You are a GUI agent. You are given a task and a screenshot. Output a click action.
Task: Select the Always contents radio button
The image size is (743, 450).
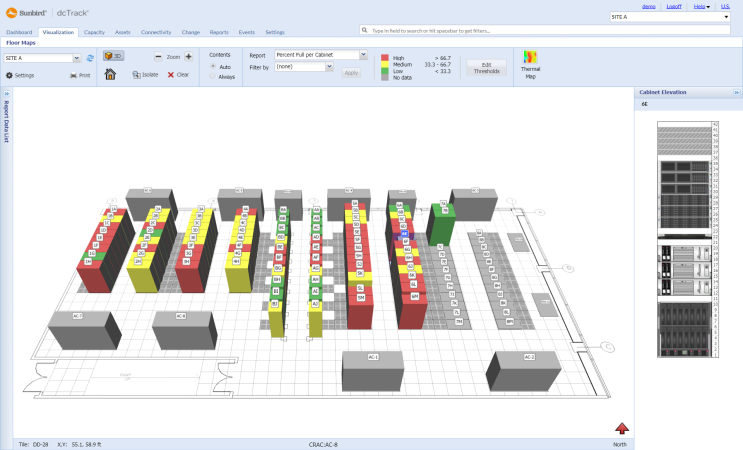pos(213,76)
